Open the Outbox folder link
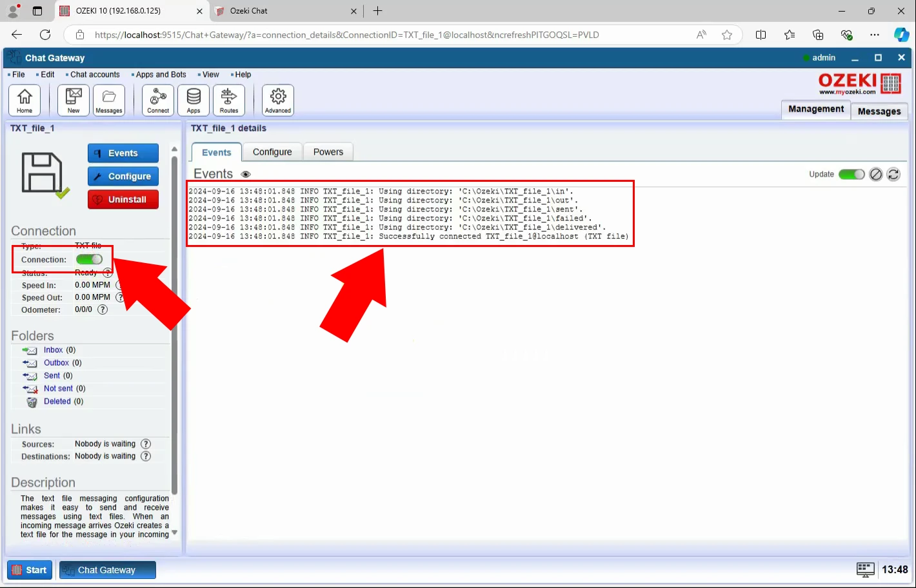 (x=56, y=363)
